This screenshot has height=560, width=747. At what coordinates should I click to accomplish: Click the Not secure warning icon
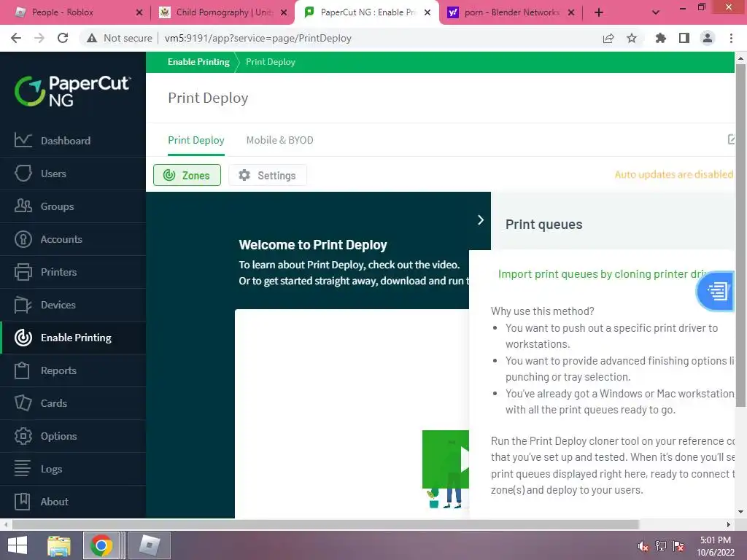coord(92,38)
